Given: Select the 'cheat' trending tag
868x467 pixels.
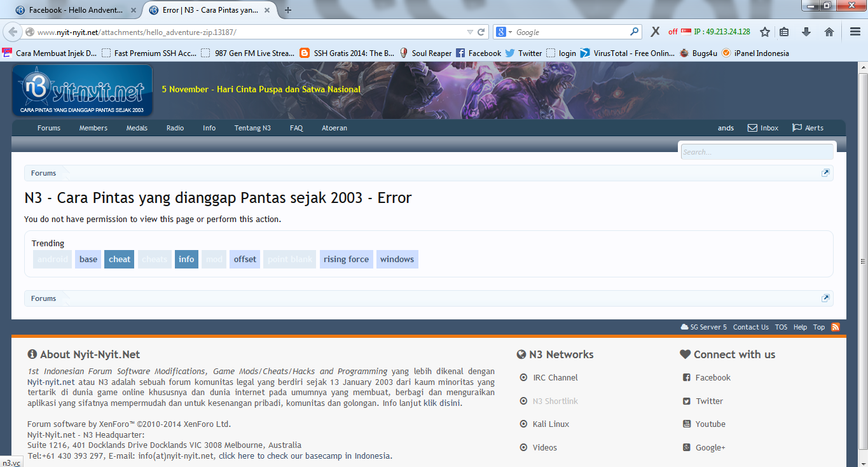Looking at the screenshot, I should (x=120, y=259).
